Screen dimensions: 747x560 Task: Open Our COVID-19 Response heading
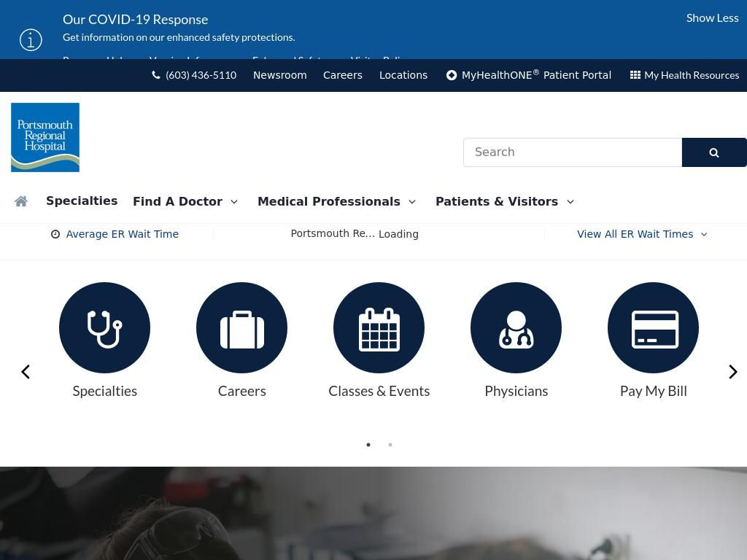(135, 20)
